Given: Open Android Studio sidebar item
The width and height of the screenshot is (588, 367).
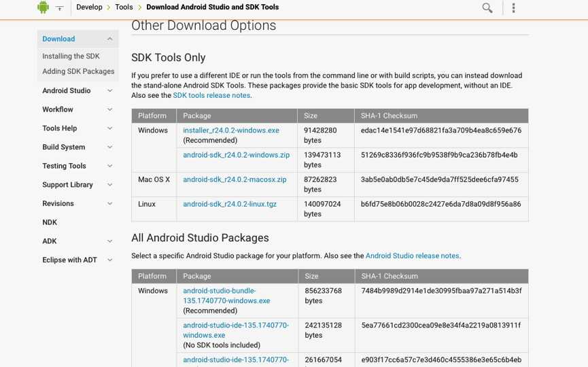Looking at the screenshot, I should pos(67,90).
